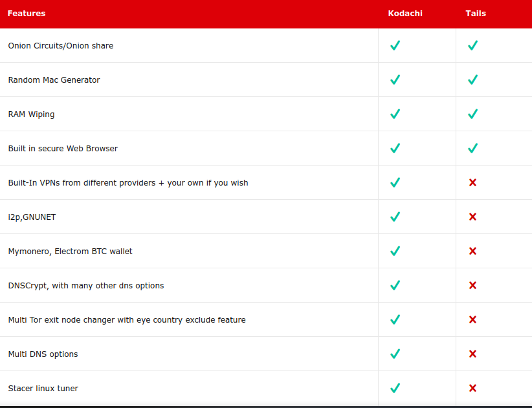Click Tails checkmark for Built in secure Web Browser
The width and height of the screenshot is (532, 408).
click(x=472, y=148)
